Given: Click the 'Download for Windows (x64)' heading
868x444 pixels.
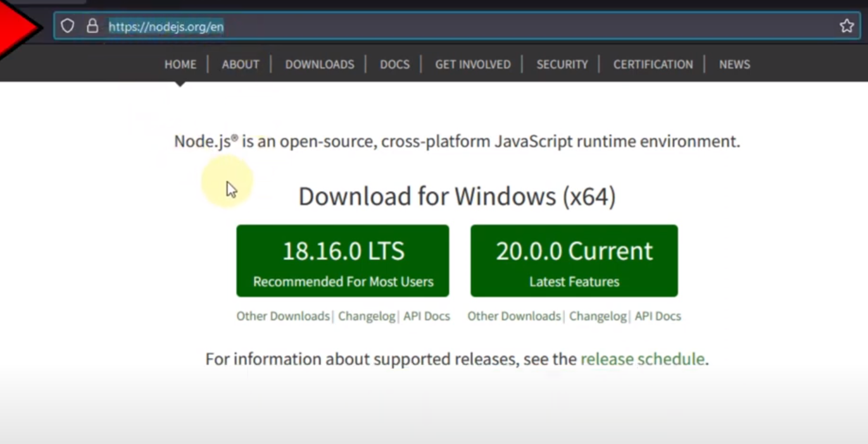Looking at the screenshot, I should [457, 197].
